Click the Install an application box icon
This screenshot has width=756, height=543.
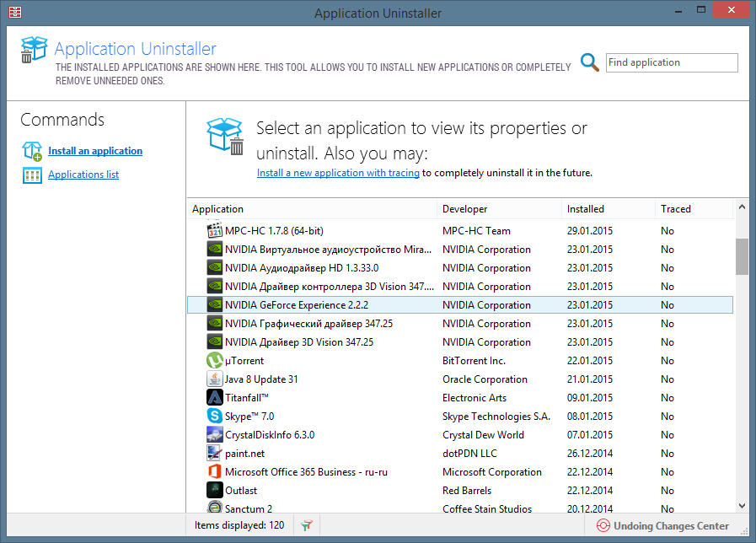click(x=32, y=151)
